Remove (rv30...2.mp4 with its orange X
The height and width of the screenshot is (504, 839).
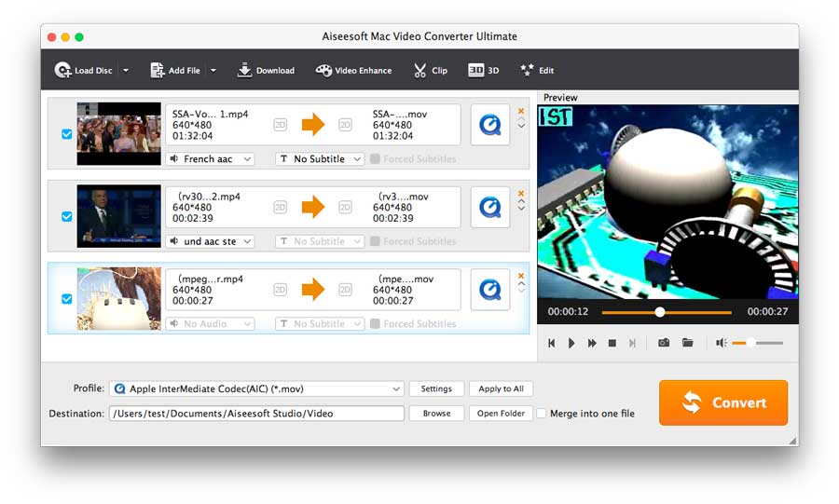[521, 194]
